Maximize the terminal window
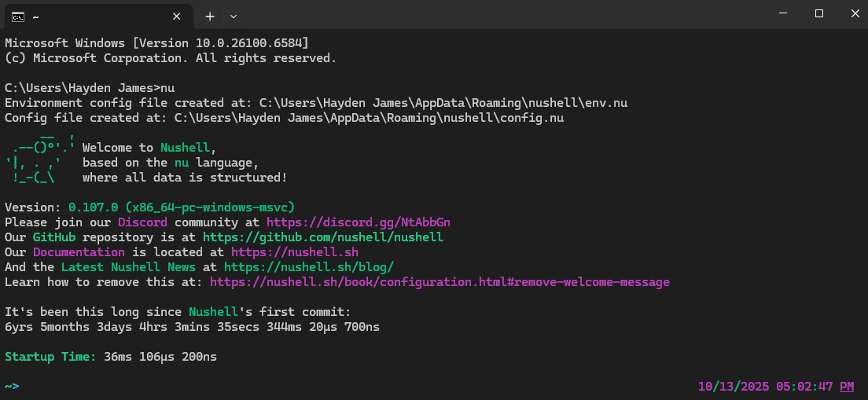Image resolution: width=868 pixels, height=400 pixels. [819, 14]
